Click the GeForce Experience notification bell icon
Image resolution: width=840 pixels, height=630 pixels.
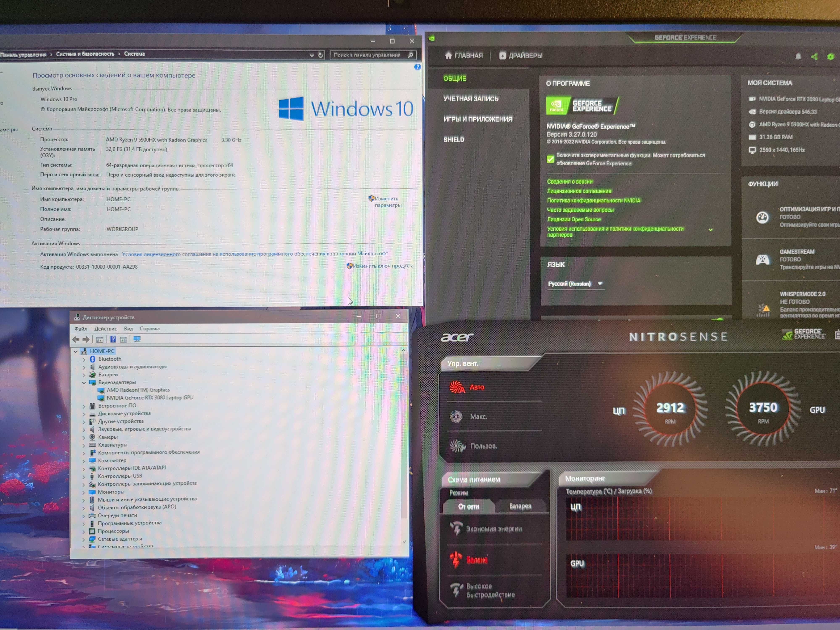[798, 56]
